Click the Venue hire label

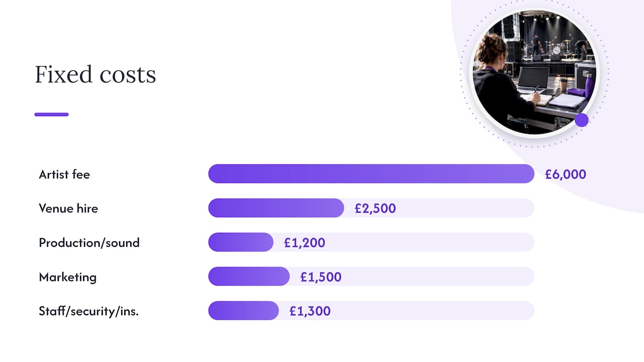pyautogui.click(x=68, y=208)
